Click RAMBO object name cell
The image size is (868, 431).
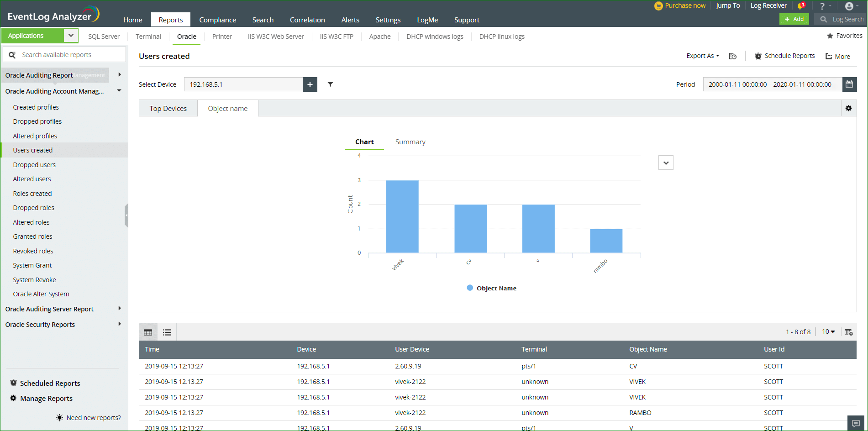click(x=640, y=413)
